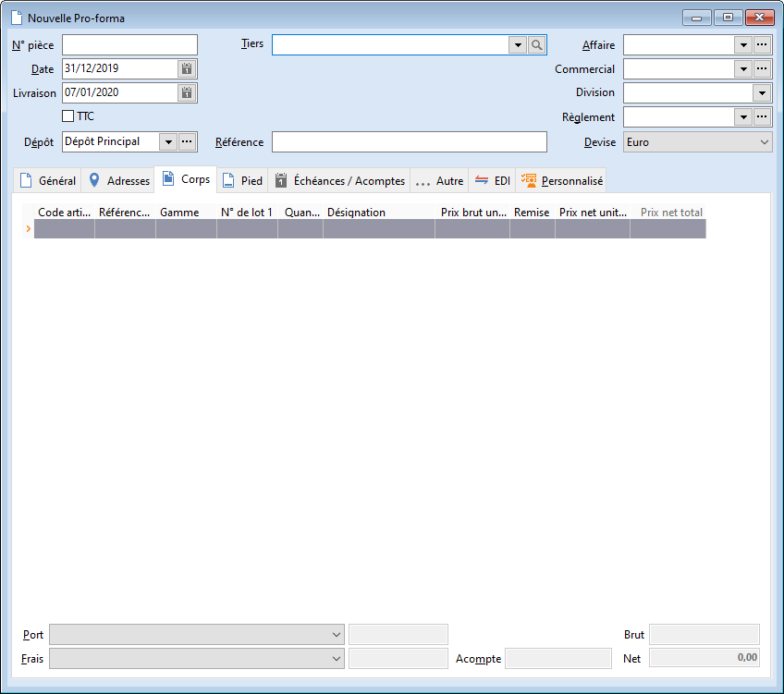Click into the N° pièce field
Screen dimensions: 784x694
click(x=129, y=44)
